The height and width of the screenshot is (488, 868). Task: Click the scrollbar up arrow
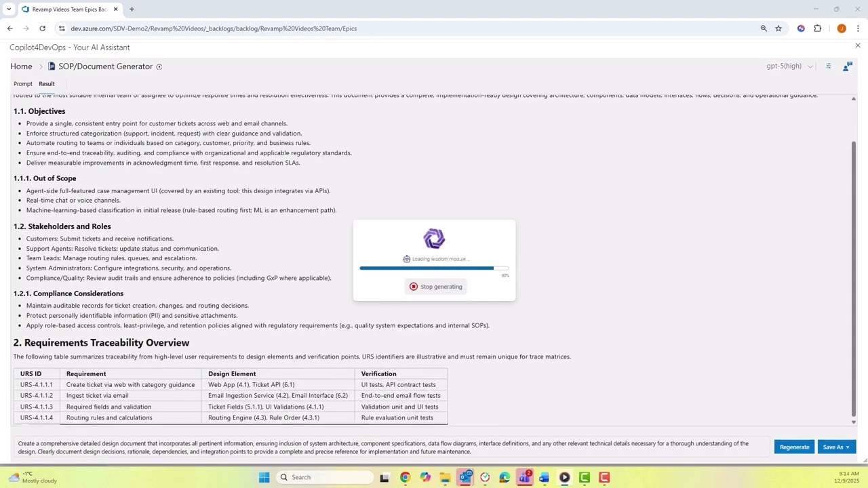(853, 99)
